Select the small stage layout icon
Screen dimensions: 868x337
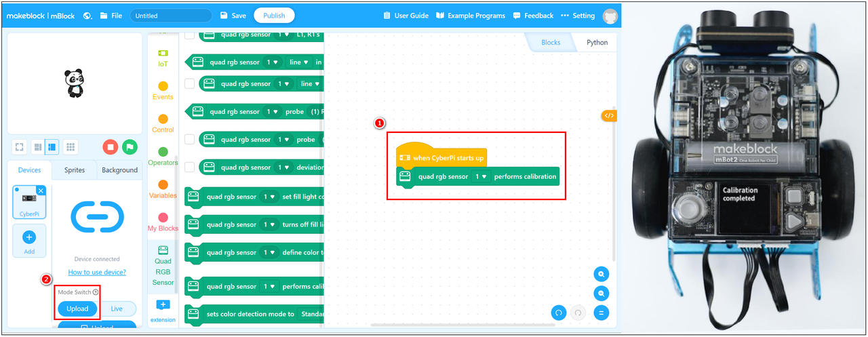(38, 146)
